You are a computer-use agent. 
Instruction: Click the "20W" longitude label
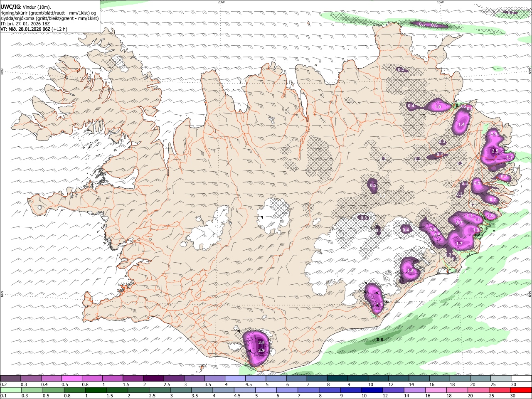221,2
